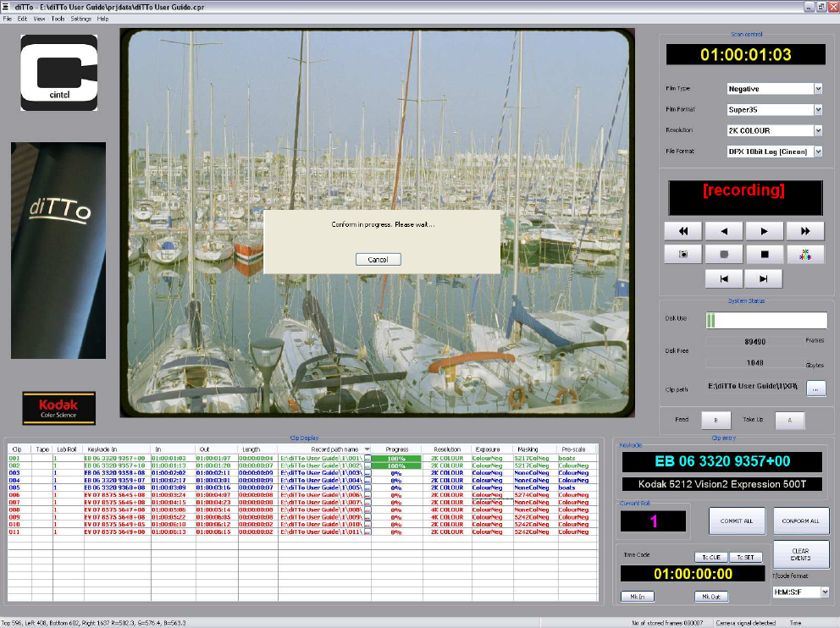
Task: Click the COMMIT ALL button
Action: [737, 521]
